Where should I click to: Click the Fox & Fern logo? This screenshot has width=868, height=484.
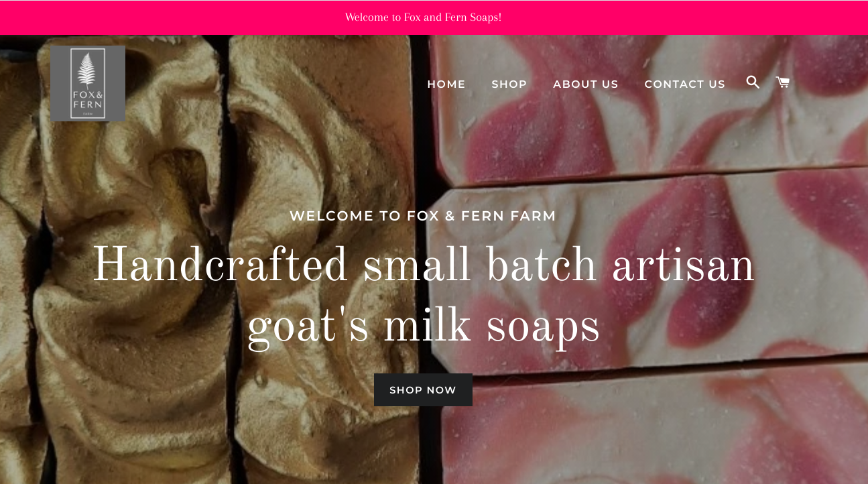pos(88,84)
